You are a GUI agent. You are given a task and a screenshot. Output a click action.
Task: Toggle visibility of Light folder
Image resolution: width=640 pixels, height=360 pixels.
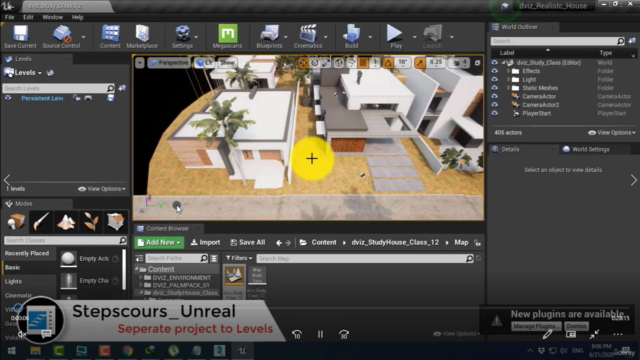coord(494,80)
